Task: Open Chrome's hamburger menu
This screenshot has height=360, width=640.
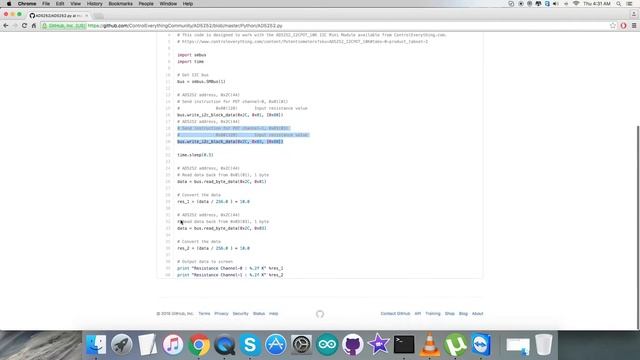Action: pos(634,26)
